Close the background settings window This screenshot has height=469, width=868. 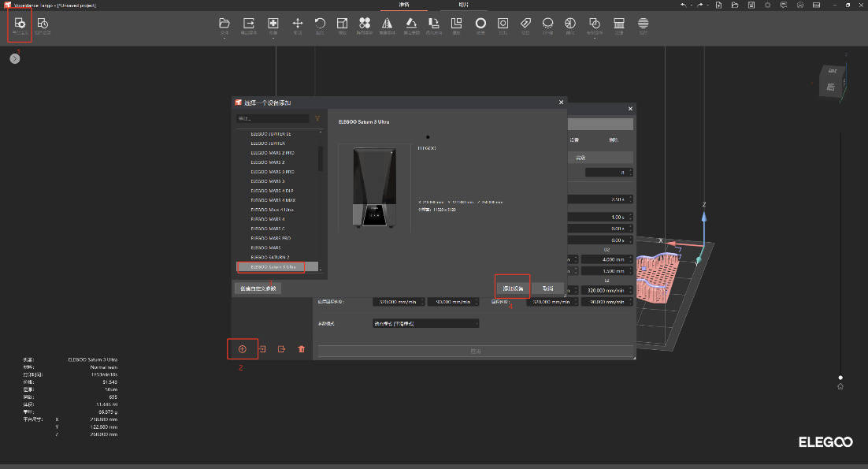[x=630, y=109]
